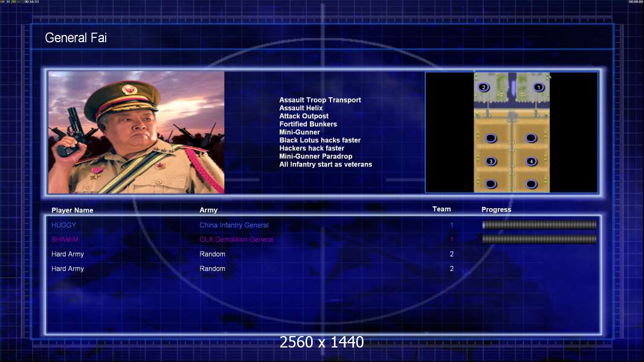Click empty start slot directly below marker 4
Image resolution: width=644 pixels, height=362 pixels.
[531, 184]
